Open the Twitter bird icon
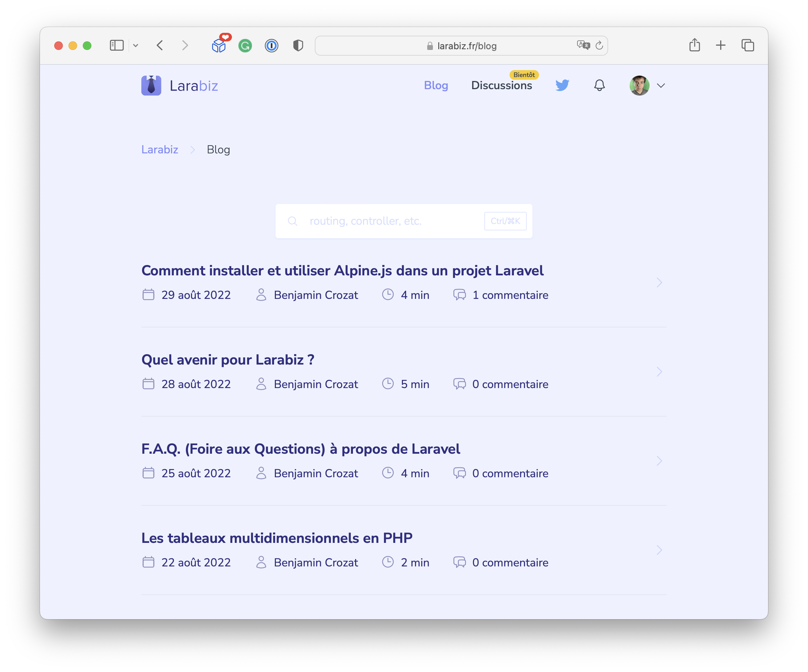 562,85
